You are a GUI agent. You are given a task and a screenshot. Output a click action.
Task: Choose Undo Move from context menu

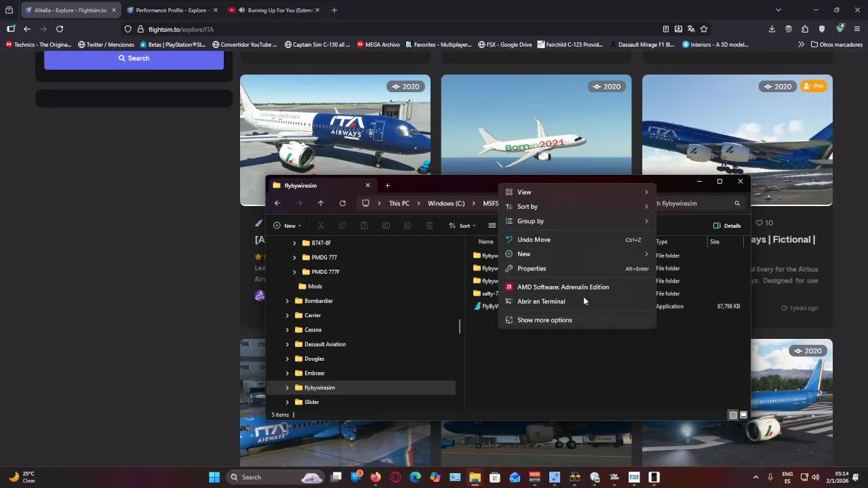tap(577, 239)
